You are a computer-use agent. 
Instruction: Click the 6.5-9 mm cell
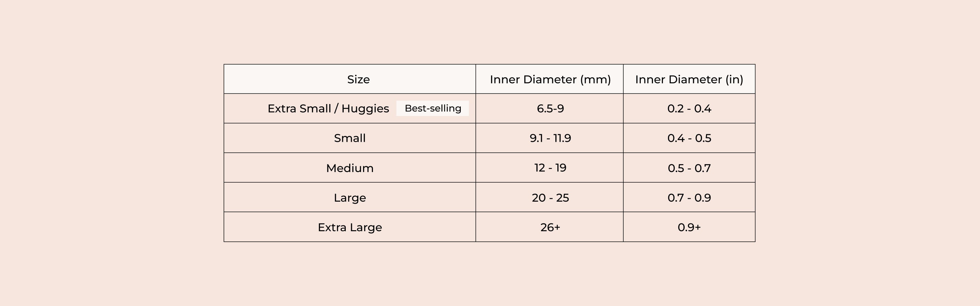point(550,109)
